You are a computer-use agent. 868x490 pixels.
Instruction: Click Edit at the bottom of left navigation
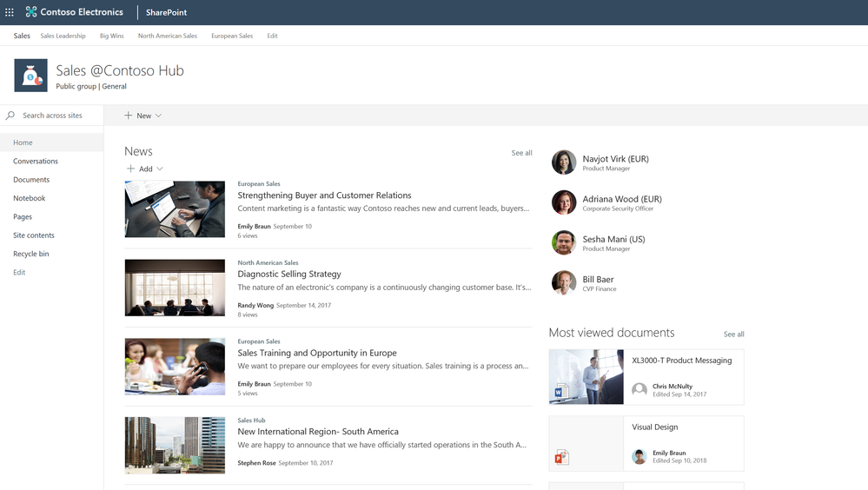coord(19,272)
